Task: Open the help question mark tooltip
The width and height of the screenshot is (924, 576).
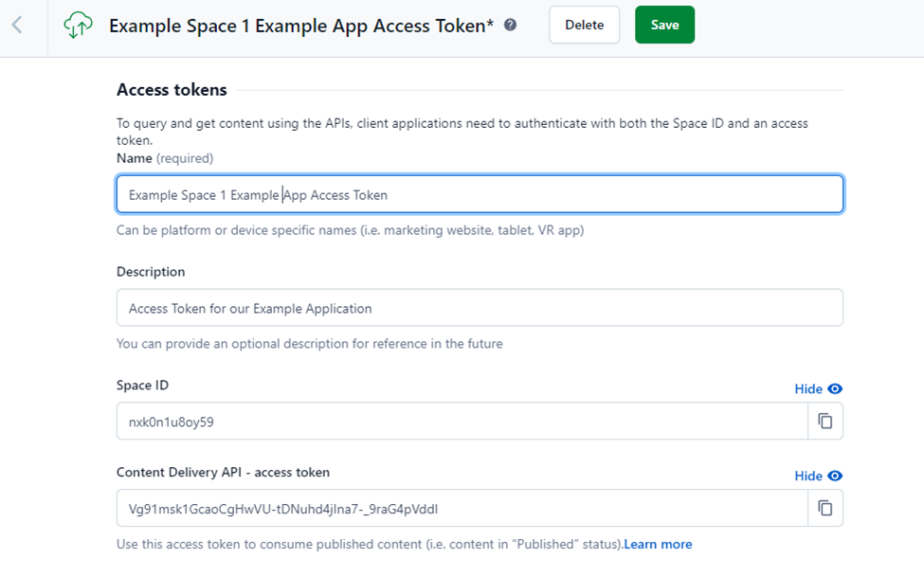Action: point(511,26)
